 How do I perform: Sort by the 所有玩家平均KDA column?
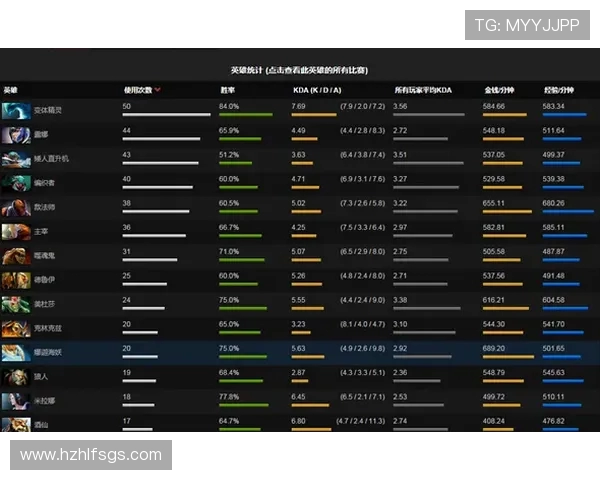tap(423, 90)
